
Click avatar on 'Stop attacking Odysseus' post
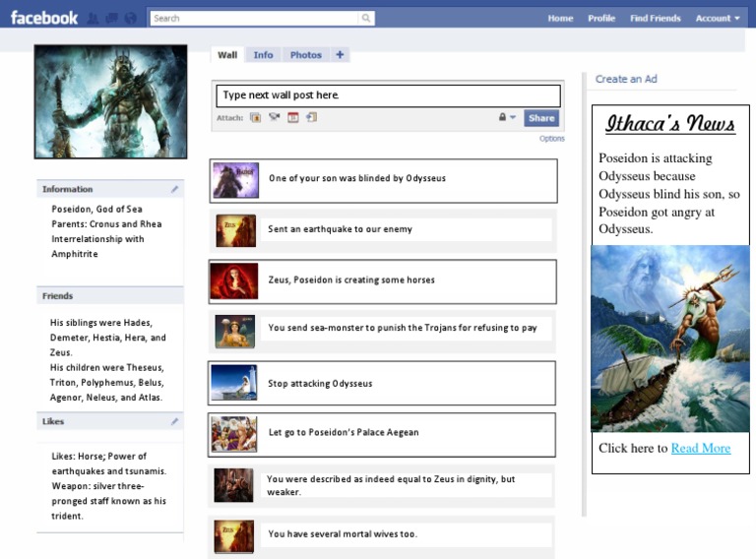pos(234,383)
